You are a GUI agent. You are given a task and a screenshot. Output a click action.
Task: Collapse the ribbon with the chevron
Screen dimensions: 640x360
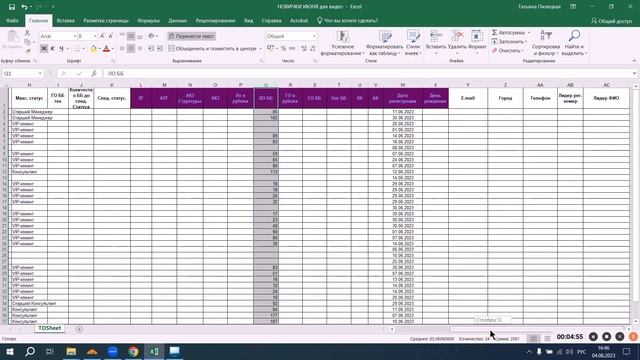click(x=634, y=61)
